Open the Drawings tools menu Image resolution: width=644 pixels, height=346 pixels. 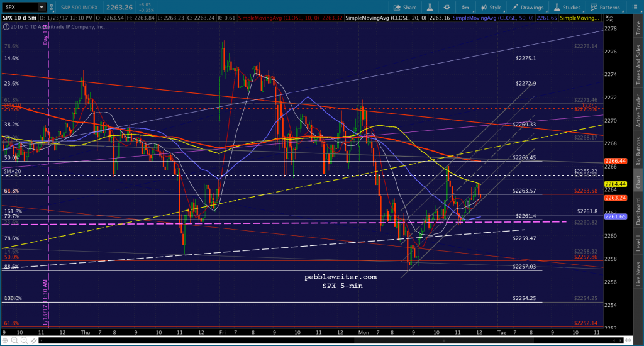[528, 8]
